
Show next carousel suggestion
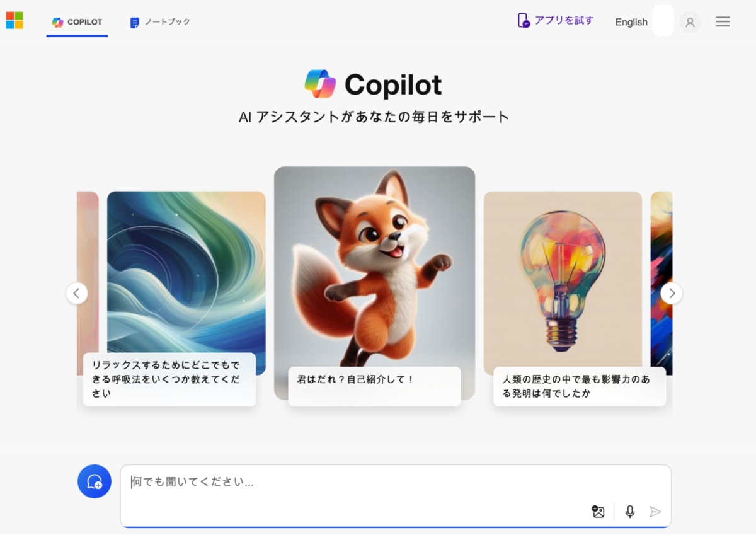click(672, 293)
